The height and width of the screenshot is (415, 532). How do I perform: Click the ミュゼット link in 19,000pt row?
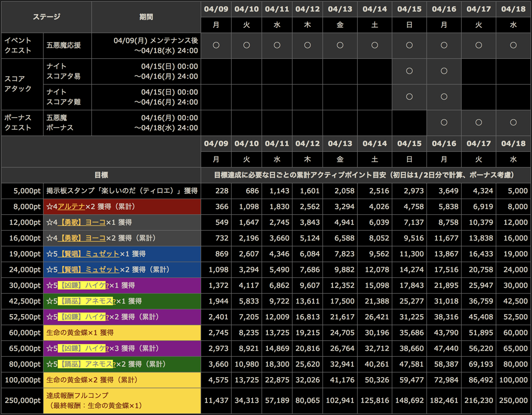point(102,254)
